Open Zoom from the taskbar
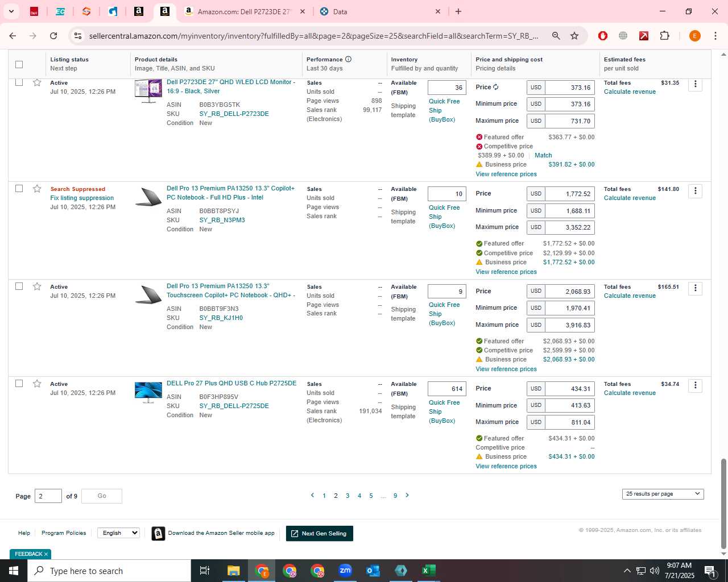This screenshot has height=582, width=728. 345,571
